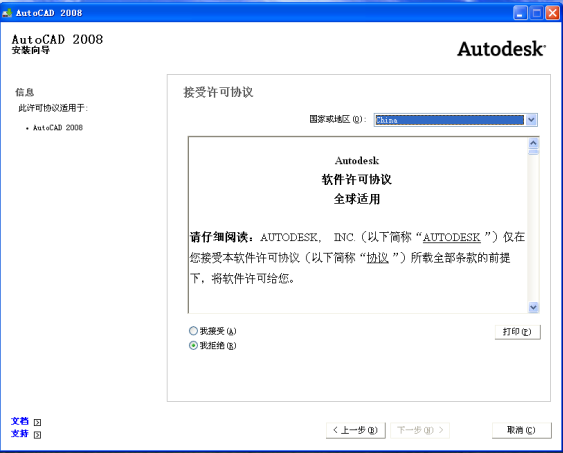Click the arrow icon next to 支持
The width and height of the screenshot is (563, 453).
pyautogui.click(x=37, y=435)
